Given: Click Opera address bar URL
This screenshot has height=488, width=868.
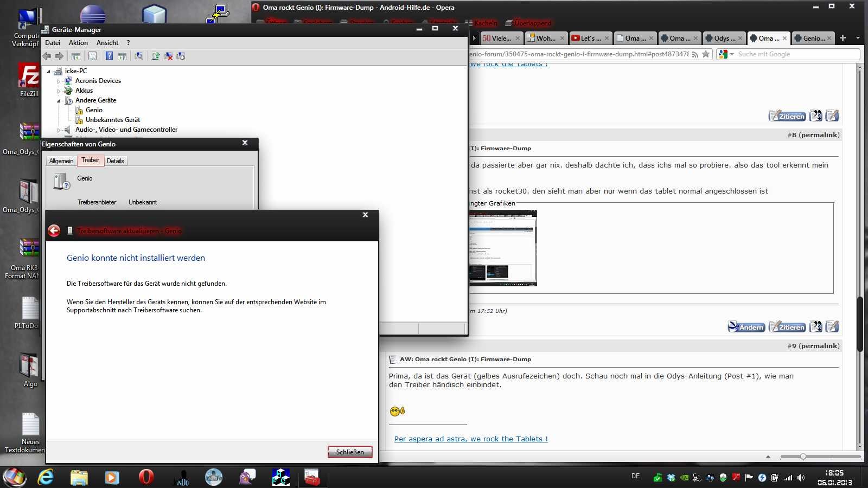Looking at the screenshot, I should point(578,54).
